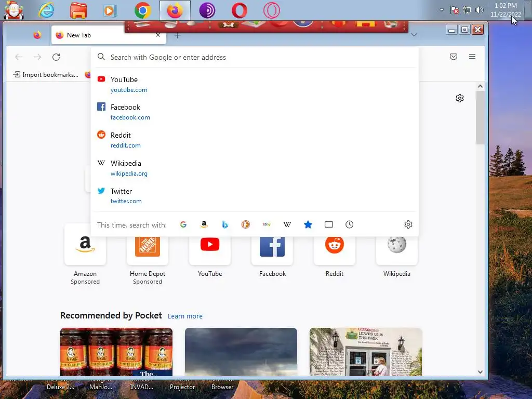This screenshot has height=399, width=532.
Task: Open the Reddit shortcut tile
Action: coord(335,251)
